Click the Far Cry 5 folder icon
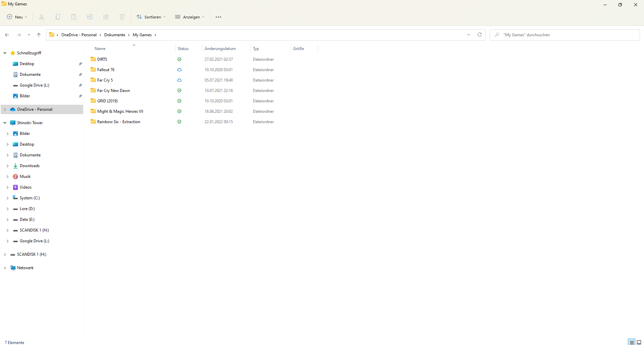The width and height of the screenshot is (644, 345). 93,80
